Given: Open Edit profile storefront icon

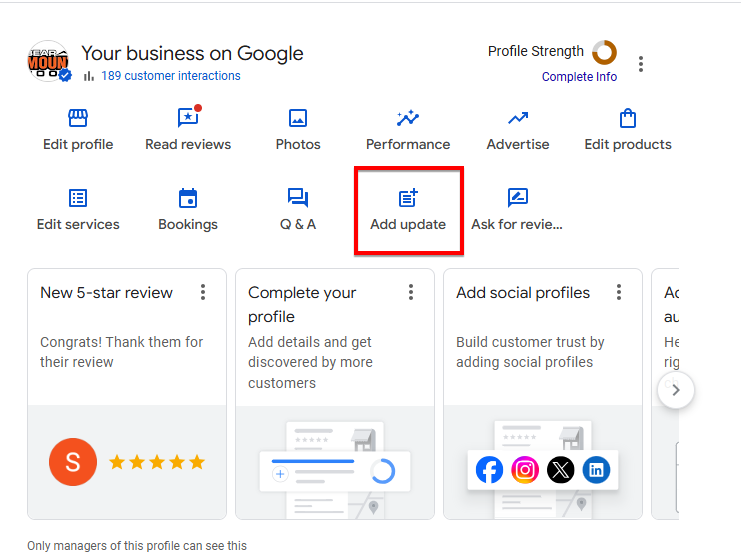Looking at the screenshot, I should tap(78, 119).
